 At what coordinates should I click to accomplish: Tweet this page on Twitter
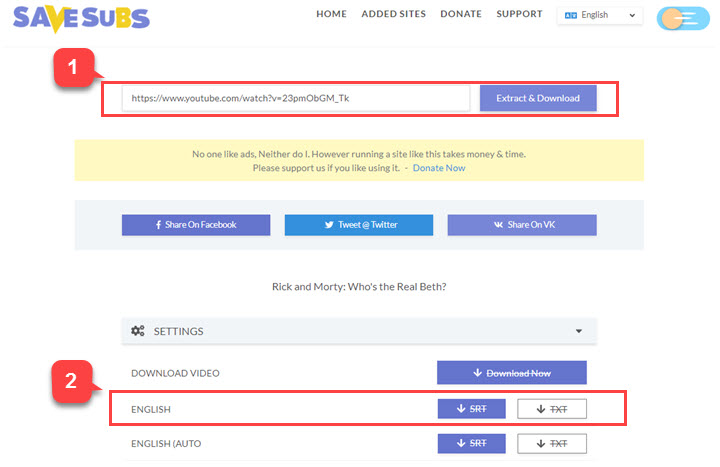pos(359,225)
